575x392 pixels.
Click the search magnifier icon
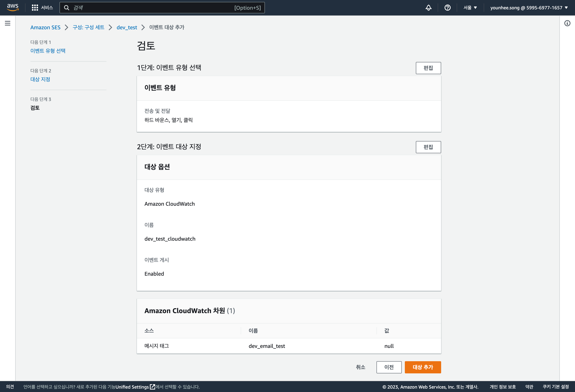point(67,8)
